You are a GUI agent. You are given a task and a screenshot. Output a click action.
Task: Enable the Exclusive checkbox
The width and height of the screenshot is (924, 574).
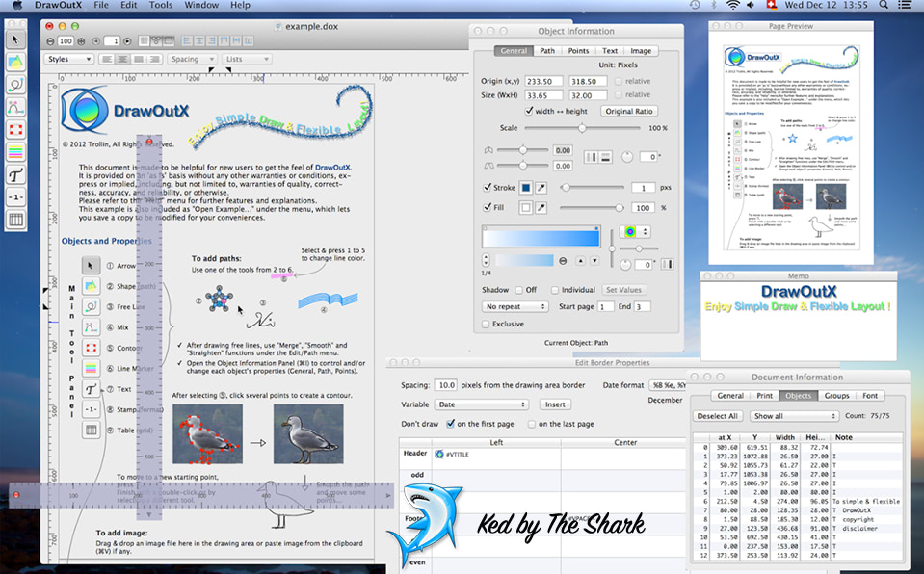[486, 325]
